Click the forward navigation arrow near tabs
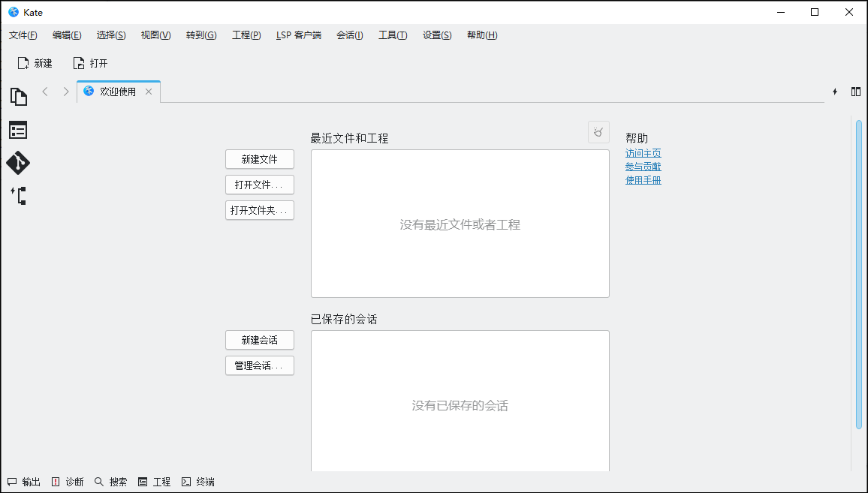Image resolution: width=868 pixels, height=493 pixels. click(x=66, y=91)
